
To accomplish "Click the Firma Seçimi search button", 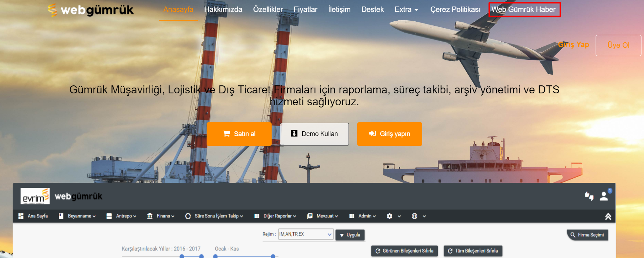I will pyautogui.click(x=588, y=235).
